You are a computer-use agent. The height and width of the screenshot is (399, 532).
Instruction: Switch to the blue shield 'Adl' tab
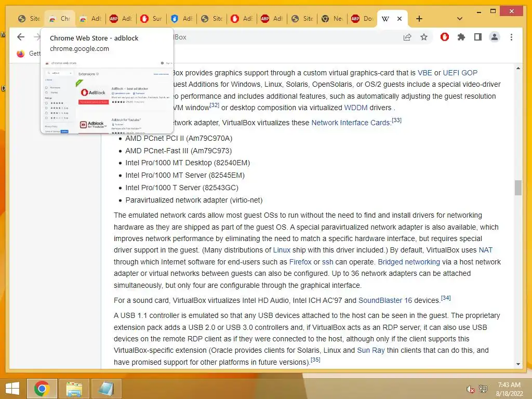click(181, 19)
